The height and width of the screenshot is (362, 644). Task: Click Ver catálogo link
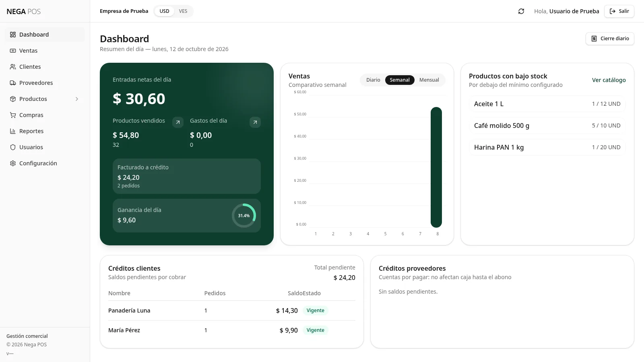[x=609, y=80]
